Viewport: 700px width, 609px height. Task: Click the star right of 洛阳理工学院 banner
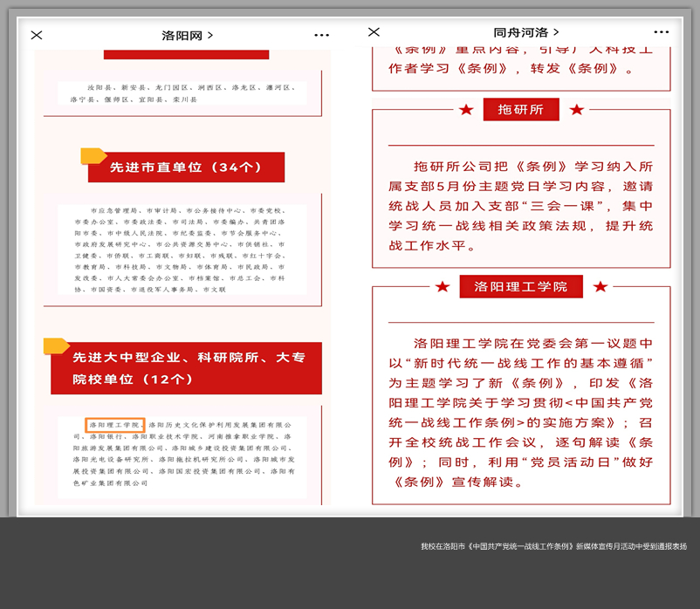click(x=600, y=286)
